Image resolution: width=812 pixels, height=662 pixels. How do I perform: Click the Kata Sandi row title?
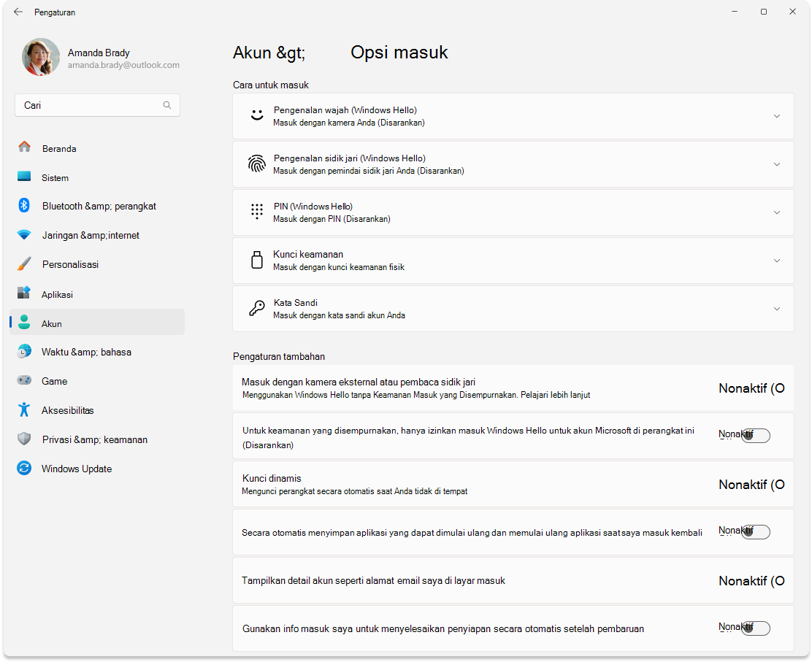(295, 303)
